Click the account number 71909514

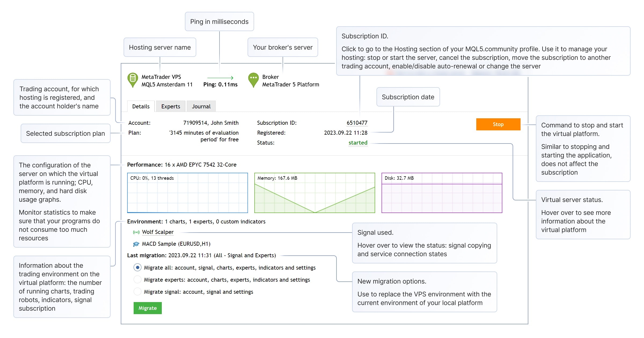point(197,123)
